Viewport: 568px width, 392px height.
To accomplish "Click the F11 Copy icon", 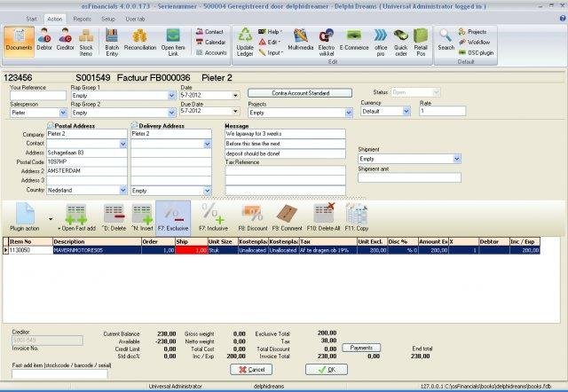I will pos(357,217).
